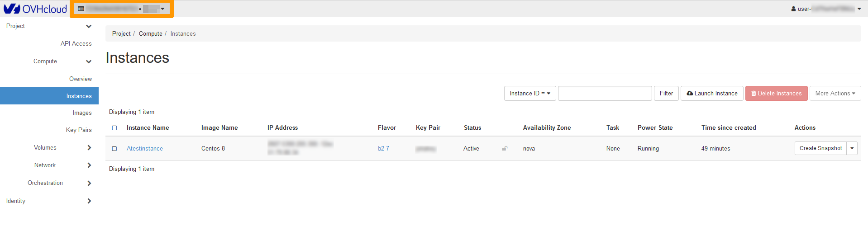Click the None task cell
This screenshot has width=868, height=231.
(613, 149)
